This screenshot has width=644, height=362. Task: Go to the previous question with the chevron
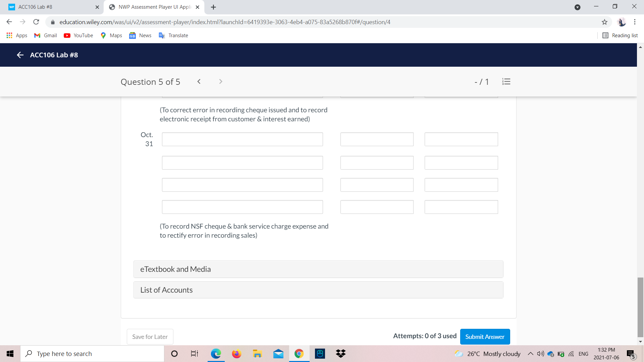coord(199,81)
